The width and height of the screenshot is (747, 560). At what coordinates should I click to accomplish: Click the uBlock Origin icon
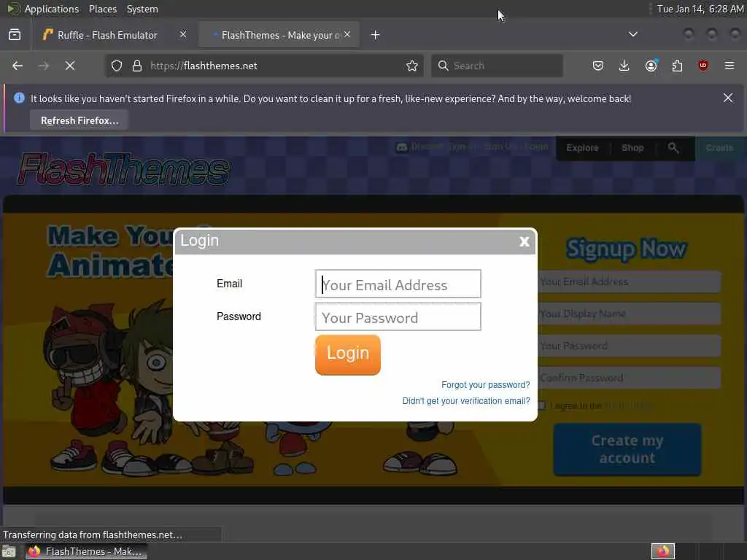pos(703,66)
